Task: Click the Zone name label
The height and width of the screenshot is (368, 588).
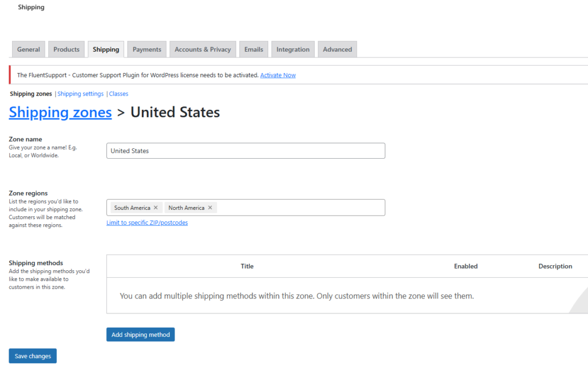Action: (25, 139)
